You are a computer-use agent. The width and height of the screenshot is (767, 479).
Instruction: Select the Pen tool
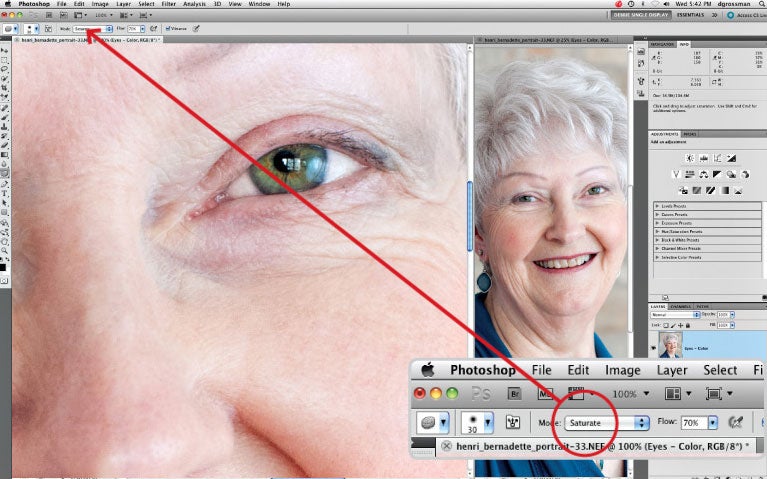pyautogui.click(x=5, y=182)
